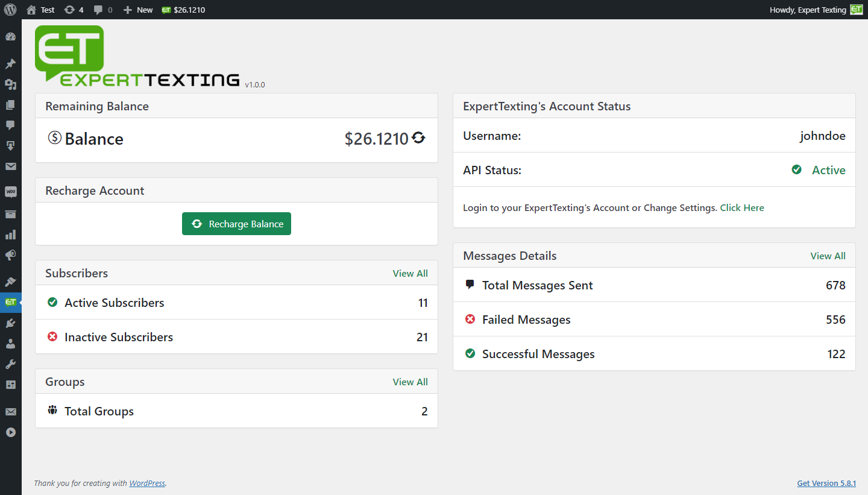
Task: Open Posts pushpin icon in sidebar
Action: pos(10,64)
